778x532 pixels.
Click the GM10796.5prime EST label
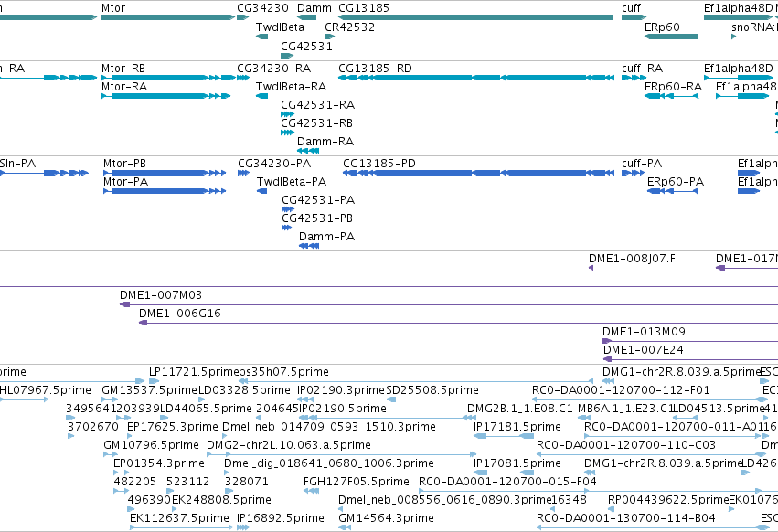coord(151,445)
